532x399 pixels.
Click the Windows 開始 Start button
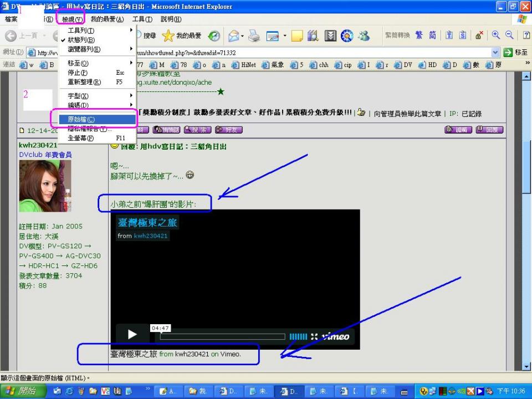coord(21,391)
